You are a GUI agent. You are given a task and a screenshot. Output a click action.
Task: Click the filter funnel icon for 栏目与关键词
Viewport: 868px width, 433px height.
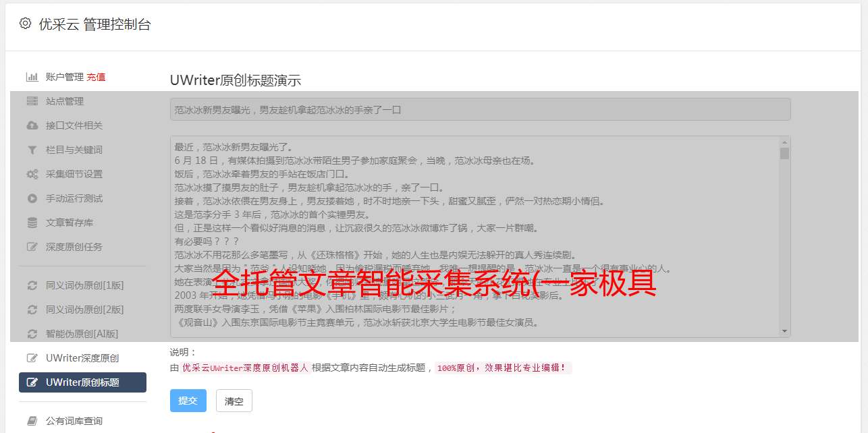click(32, 150)
